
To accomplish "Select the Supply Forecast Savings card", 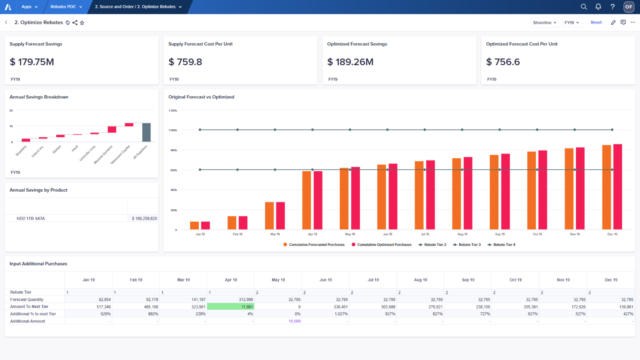I will click(81, 60).
